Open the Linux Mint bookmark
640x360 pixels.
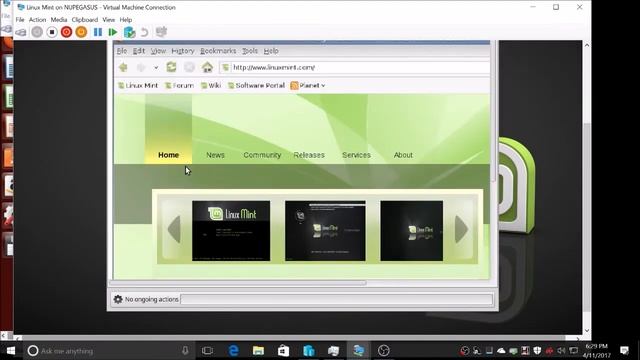pyautogui.click(x=138, y=85)
